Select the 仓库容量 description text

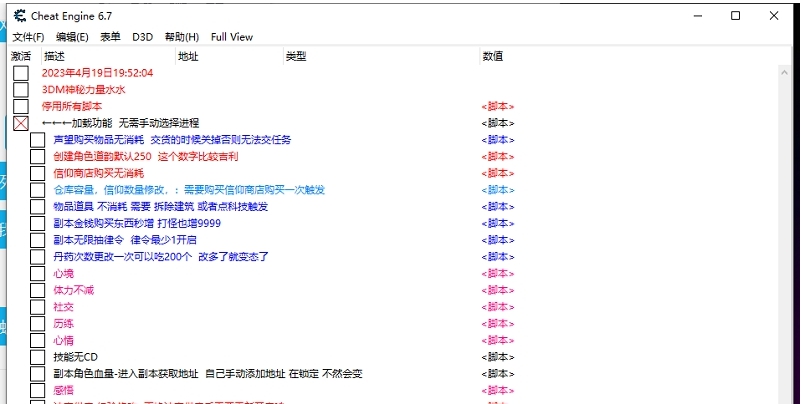[x=189, y=190]
